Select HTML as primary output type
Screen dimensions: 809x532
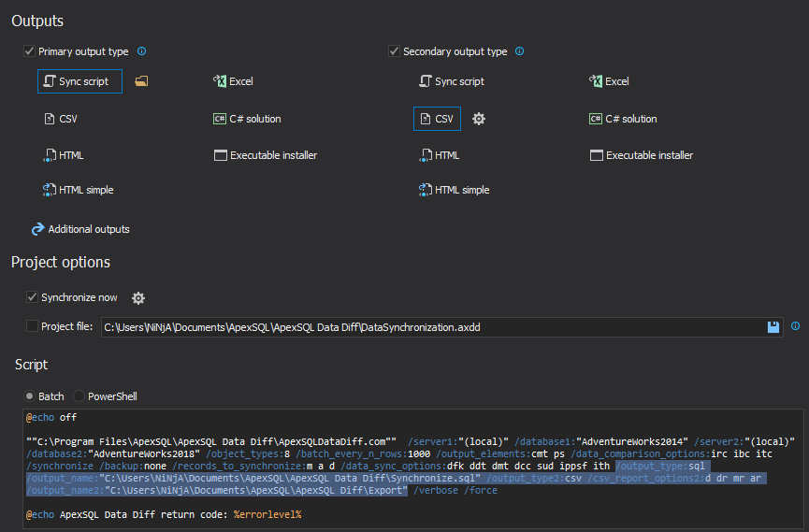tap(64, 155)
